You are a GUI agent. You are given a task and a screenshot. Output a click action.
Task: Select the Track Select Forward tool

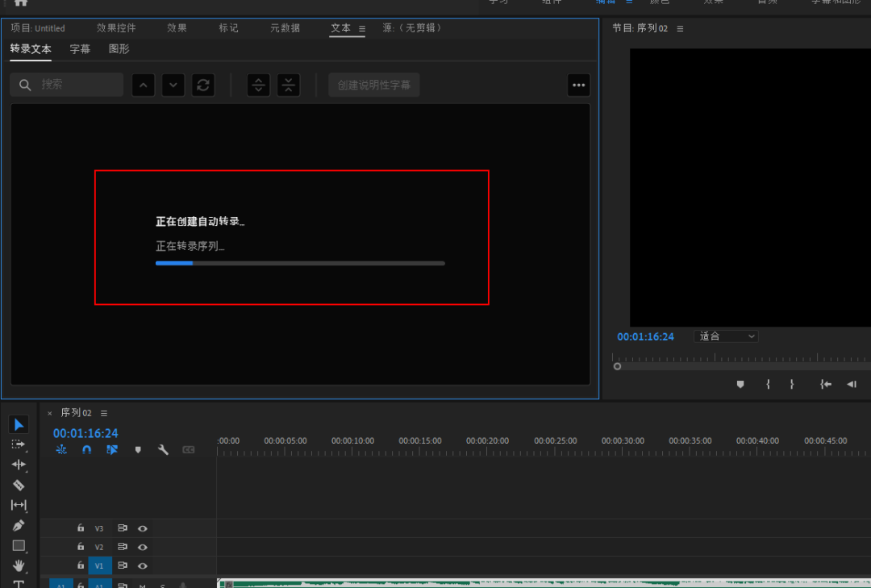(19, 444)
